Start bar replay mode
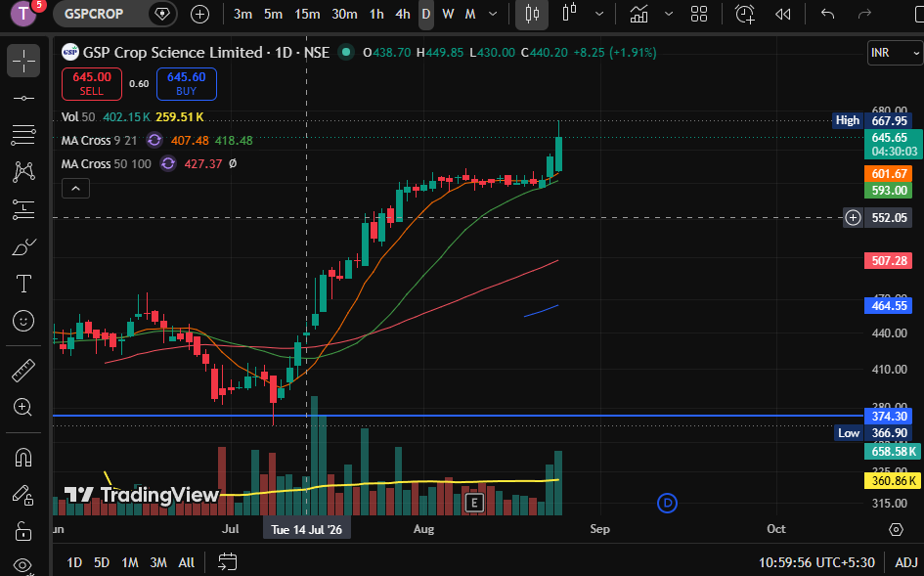The image size is (924, 576). click(782, 14)
